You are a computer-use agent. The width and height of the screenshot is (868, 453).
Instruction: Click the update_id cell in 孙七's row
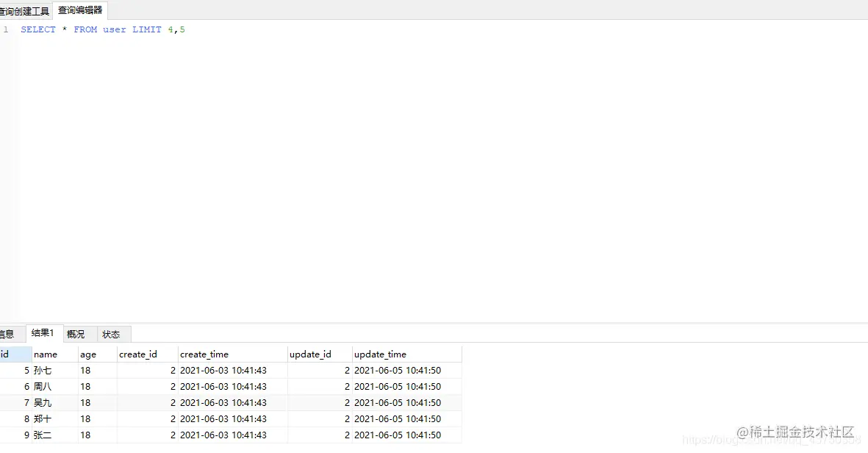click(x=320, y=371)
